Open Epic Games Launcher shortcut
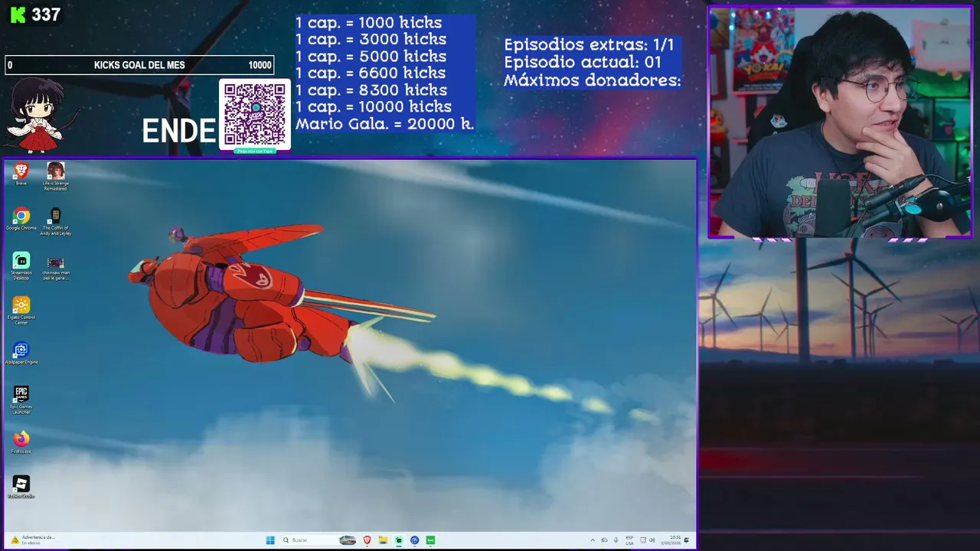The height and width of the screenshot is (551, 980). coord(21,400)
